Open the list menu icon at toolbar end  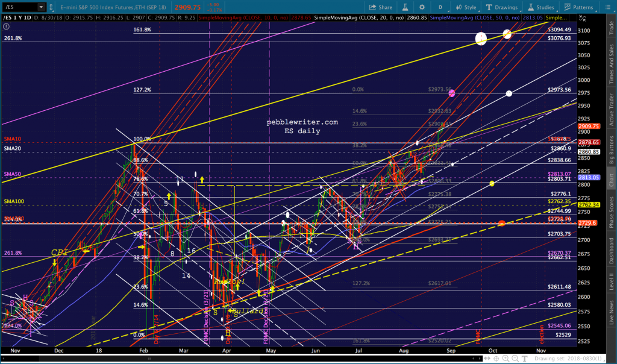click(x=607, y=7)
